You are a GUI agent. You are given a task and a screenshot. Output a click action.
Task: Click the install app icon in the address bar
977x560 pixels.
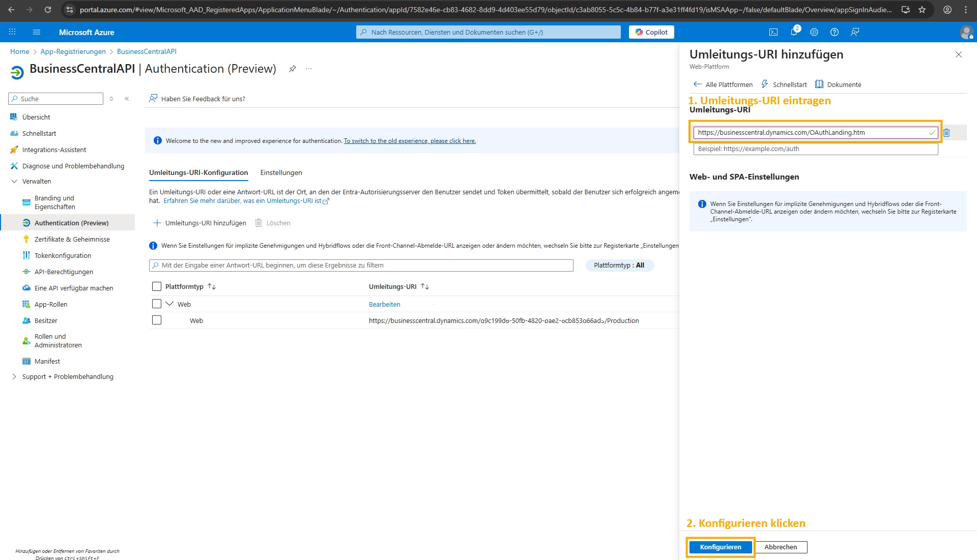coord(906,10)
